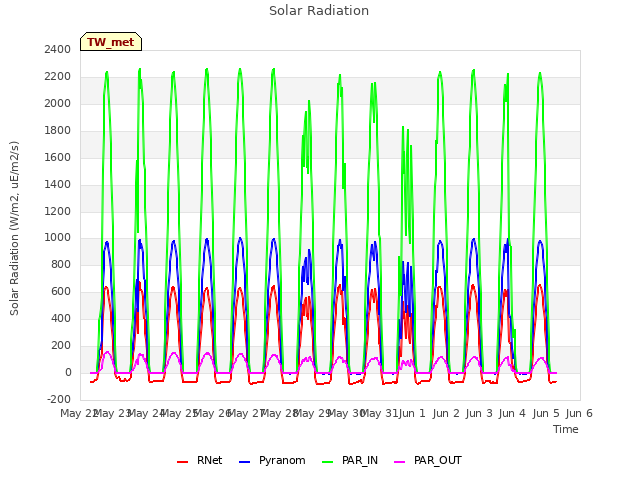Click the Jun 5 x-axis tick label

point(546,413)
